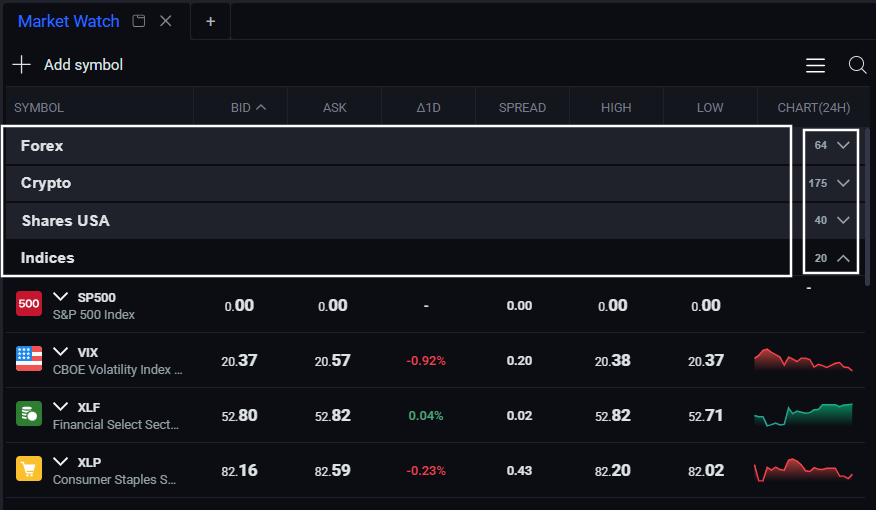The width and height of the screenshot is (876, 510).
Task: Click S&P 500 Index description text
Action: 94,314
